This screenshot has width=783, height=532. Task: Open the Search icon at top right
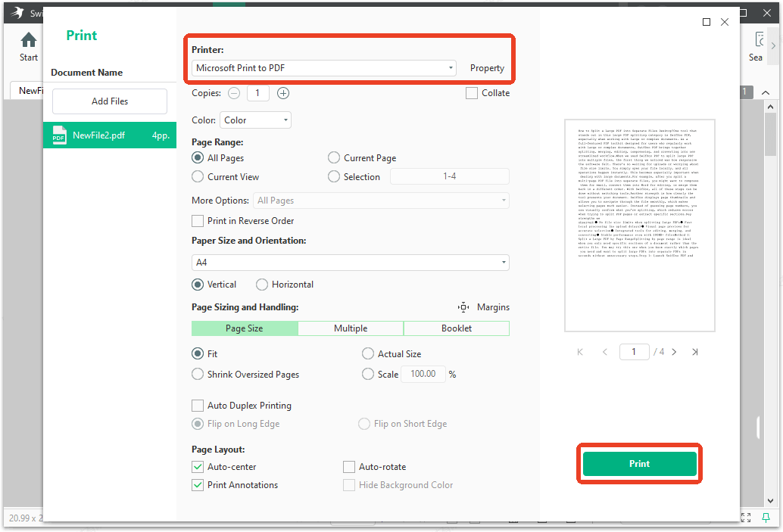click(758, 38)
